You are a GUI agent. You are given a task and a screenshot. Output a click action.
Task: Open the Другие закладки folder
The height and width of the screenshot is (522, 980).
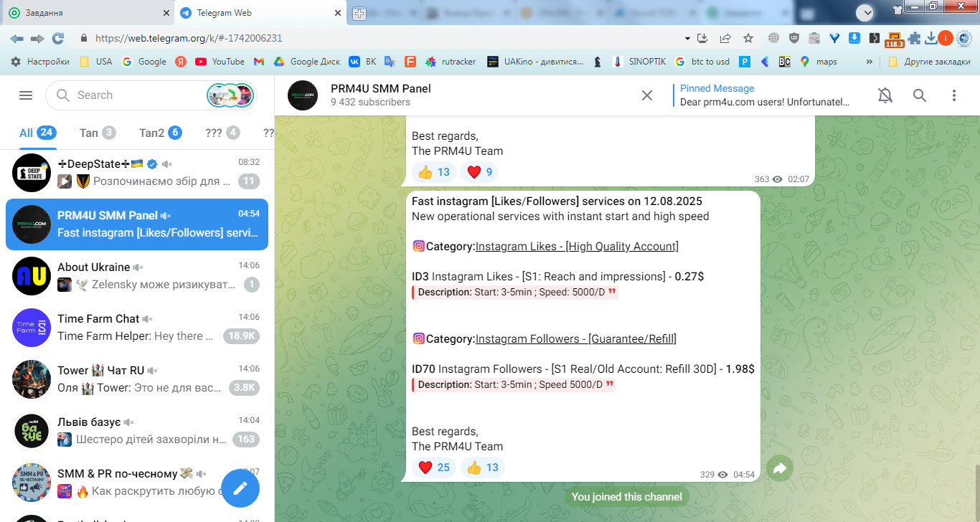coord(929,62)
